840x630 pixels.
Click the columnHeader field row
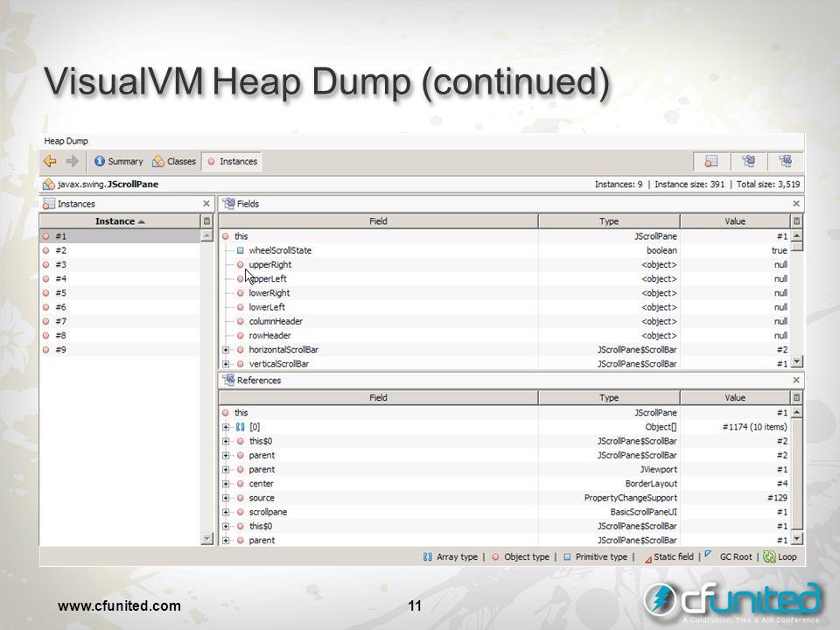tap(505, 321)
